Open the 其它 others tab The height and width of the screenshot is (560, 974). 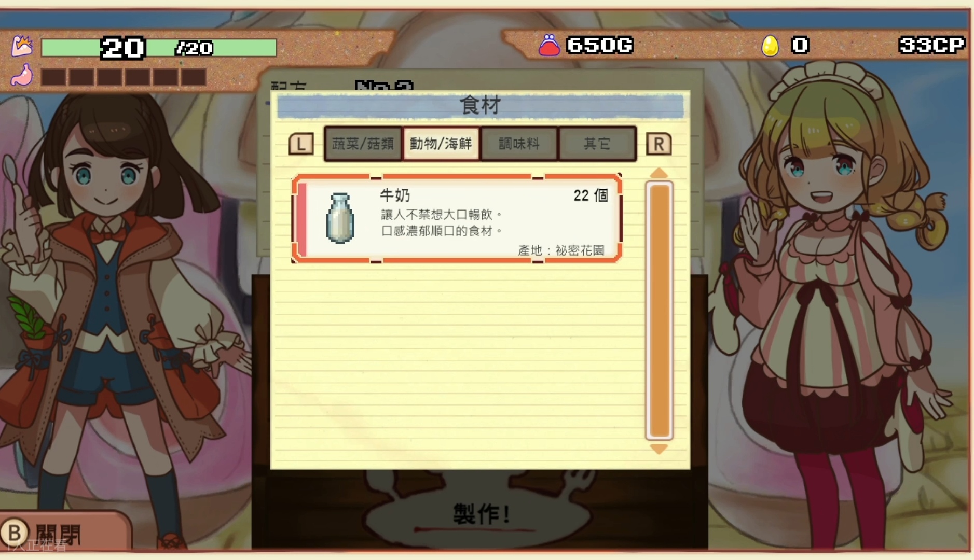coord(597,144)
